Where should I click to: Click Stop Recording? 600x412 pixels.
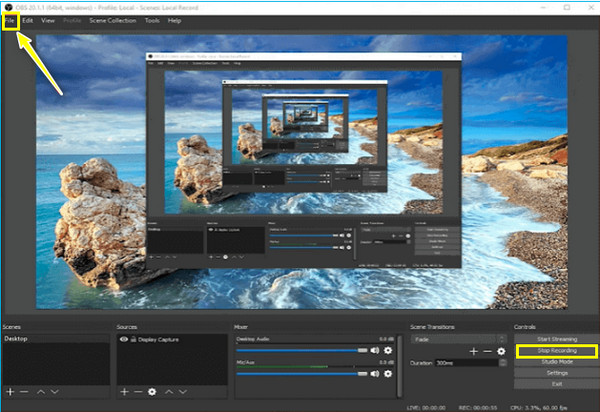pyautogui.click(x=557, y=351)
